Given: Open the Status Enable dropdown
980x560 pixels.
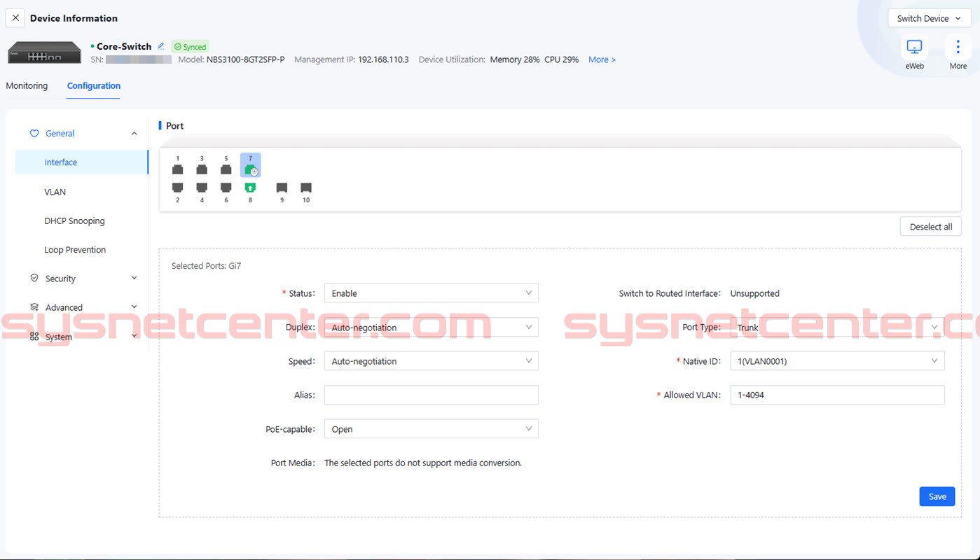Looking at the screenshot, I should point(431,293).
